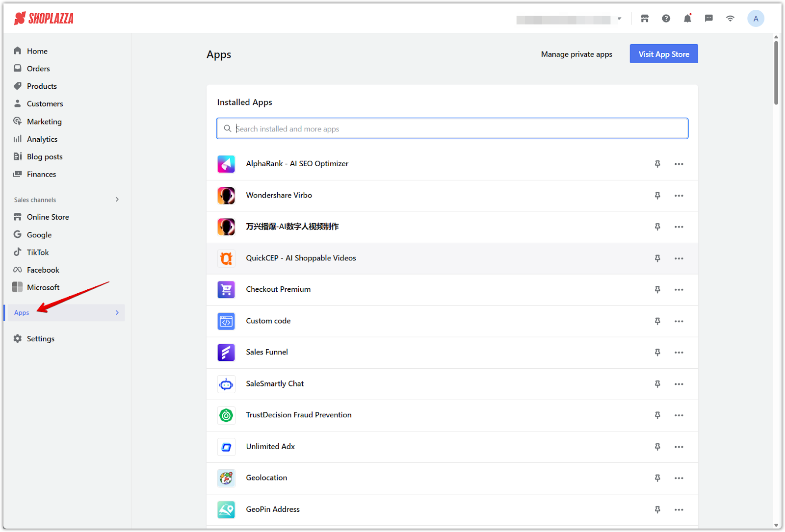785x532 pixels.
Task: Open more options for GeoPin Address
Action: click(x=679, y=509)
